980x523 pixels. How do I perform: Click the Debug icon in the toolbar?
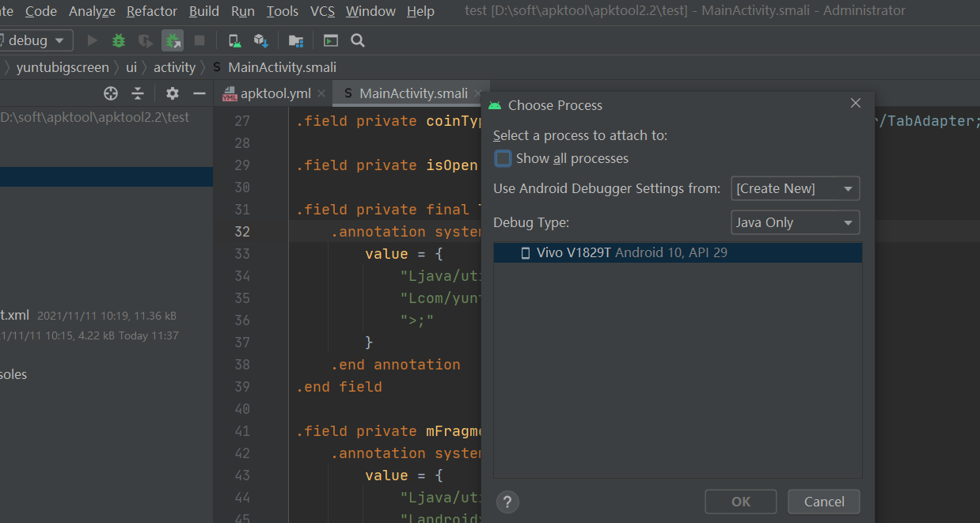[x=117, y=40]
